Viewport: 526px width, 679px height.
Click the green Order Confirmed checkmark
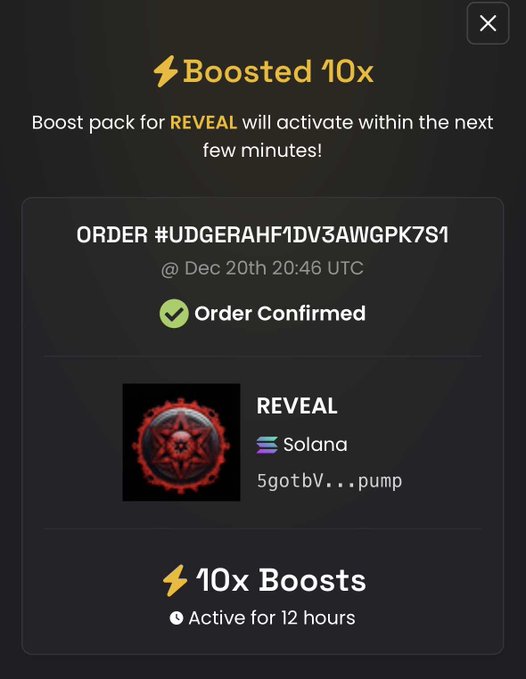174,314
